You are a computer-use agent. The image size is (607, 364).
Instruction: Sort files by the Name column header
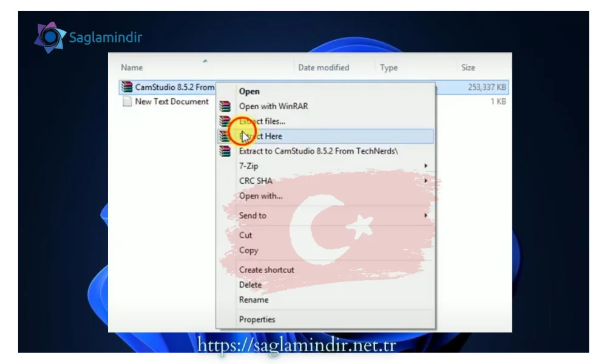pos(132,68)
